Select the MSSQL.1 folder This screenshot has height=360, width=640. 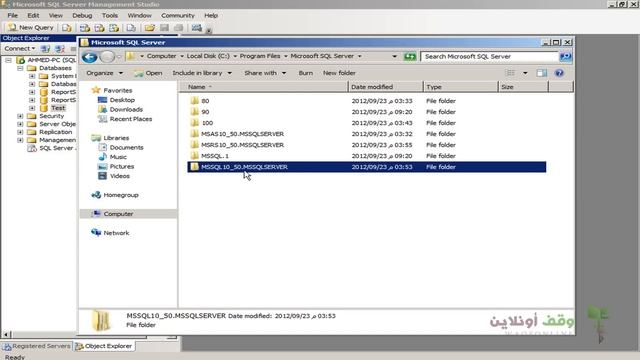(215, 156)
